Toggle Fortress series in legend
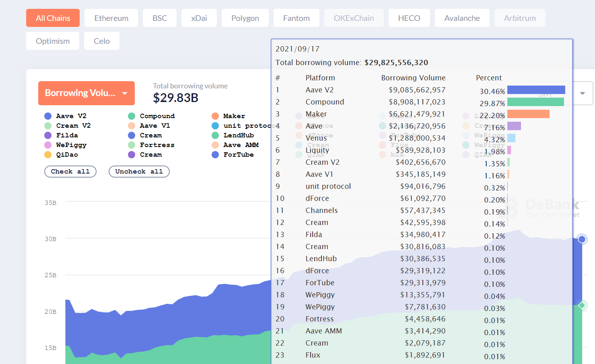 151,145
